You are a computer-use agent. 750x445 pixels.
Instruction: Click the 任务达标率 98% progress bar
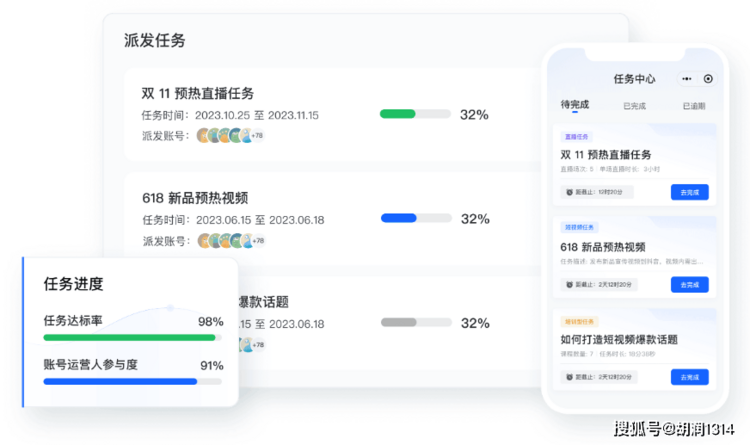132,338
